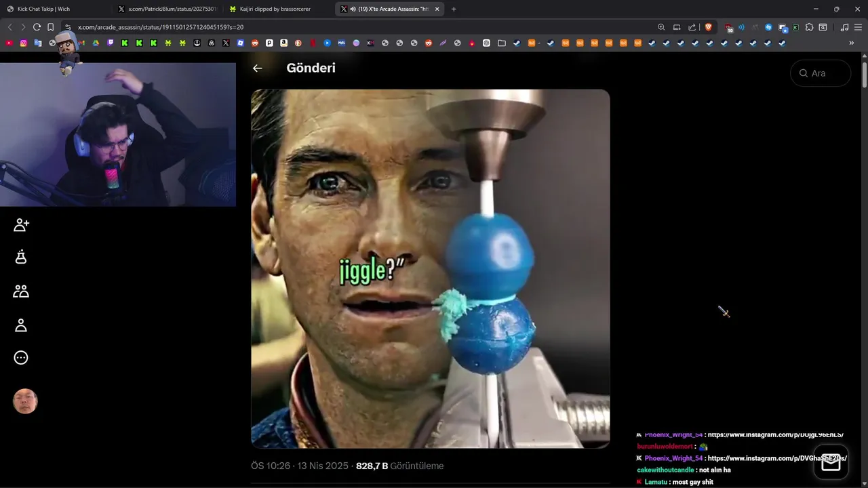Open the Reddit bookmark beside Roblox
This screenshot has height=488, width=868.
[x=255, y=43]
